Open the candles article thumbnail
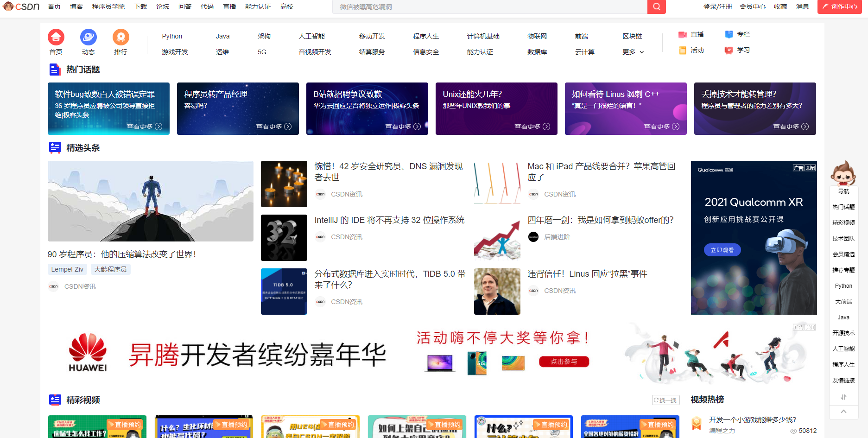This screenshot has width=868, height=438. coord(284,184)
